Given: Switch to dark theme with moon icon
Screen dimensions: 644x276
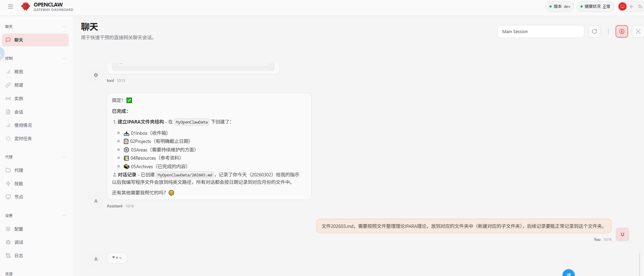Looking at the screenshot, I should (640, 6).
